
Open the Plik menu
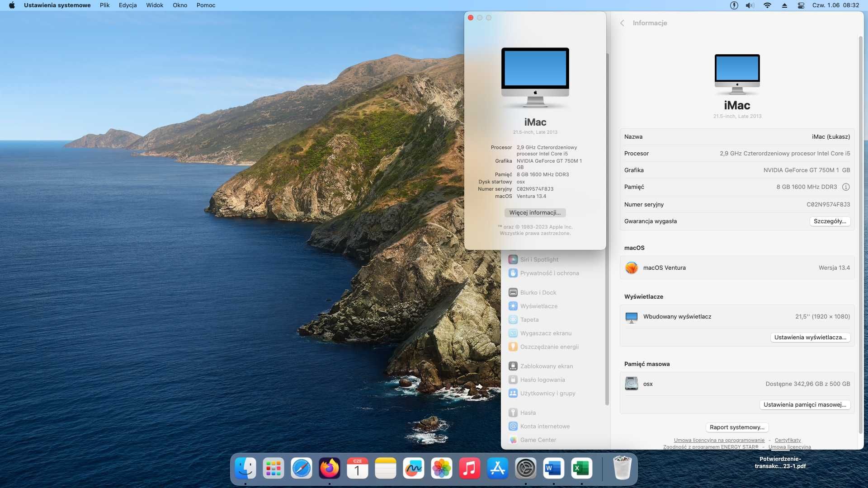click(105, 5)
